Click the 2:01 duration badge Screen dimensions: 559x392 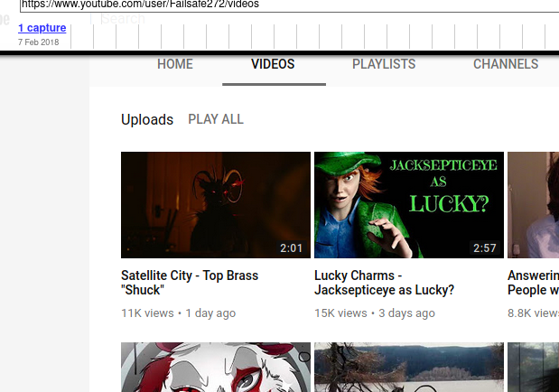[292, 247]
